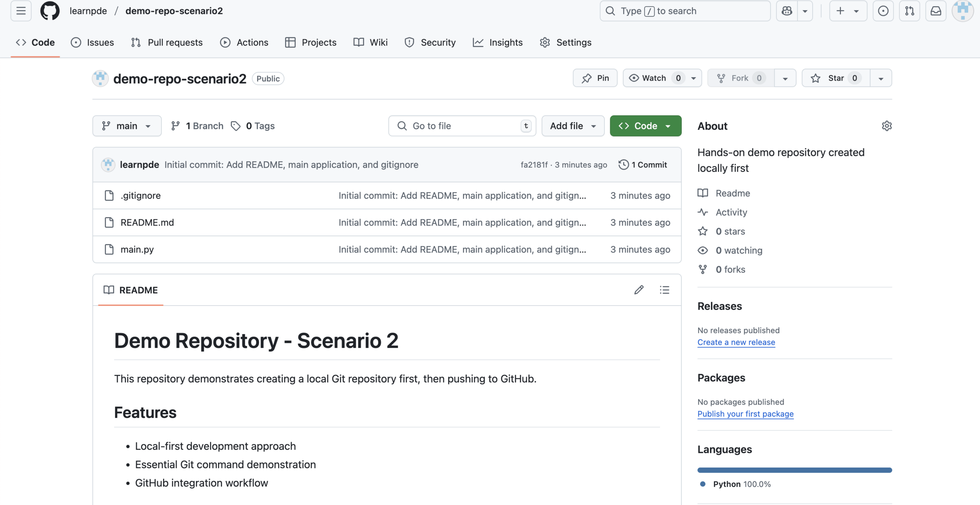Expand the main branch selector dropdown
The width and height of the screenshot is (980, 505).
tap(127, 126)
